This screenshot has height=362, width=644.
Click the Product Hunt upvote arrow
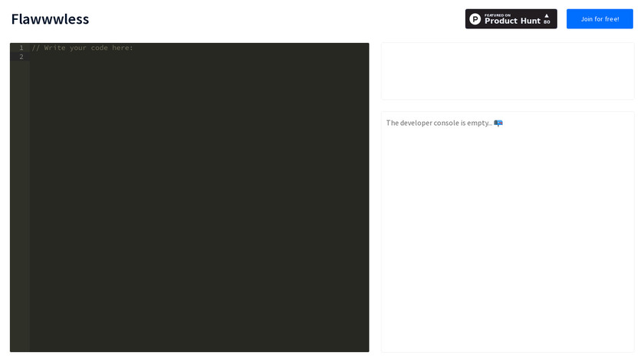(x=547, y=15)
